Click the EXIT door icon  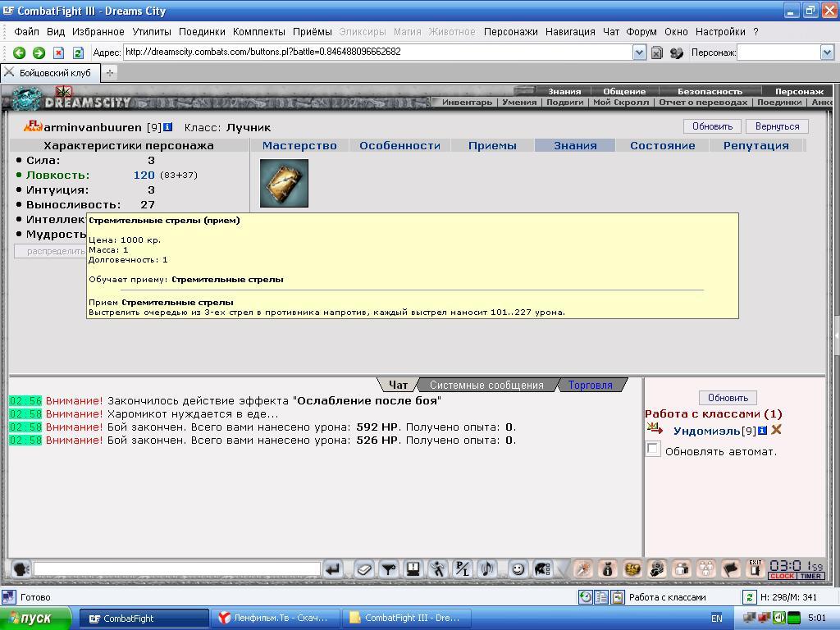coord(756,568)
